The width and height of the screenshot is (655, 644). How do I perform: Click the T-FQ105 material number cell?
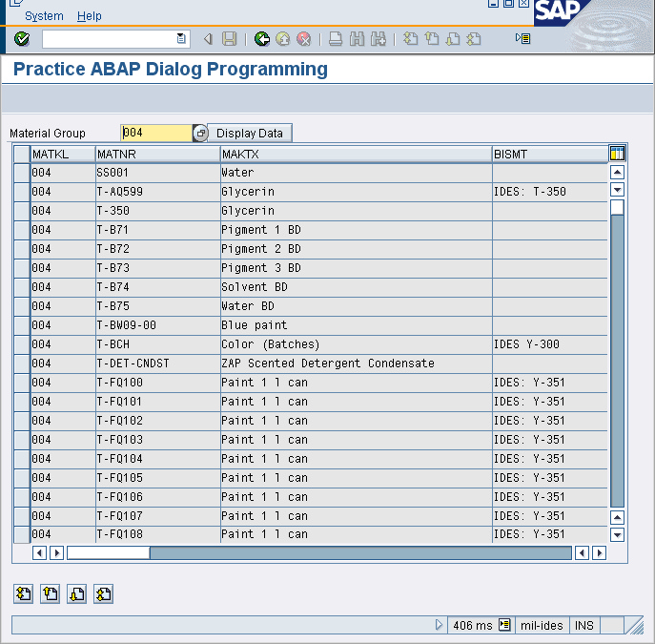(157, 478)
